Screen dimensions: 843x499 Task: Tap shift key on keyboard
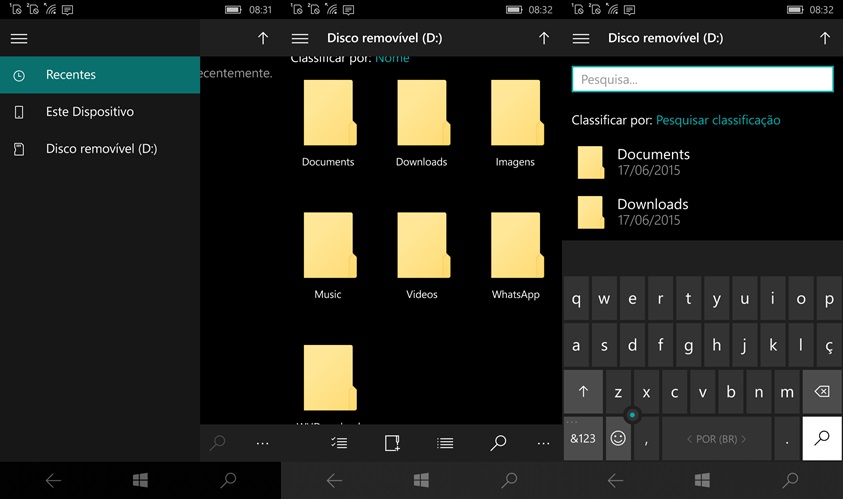(583, 391)
